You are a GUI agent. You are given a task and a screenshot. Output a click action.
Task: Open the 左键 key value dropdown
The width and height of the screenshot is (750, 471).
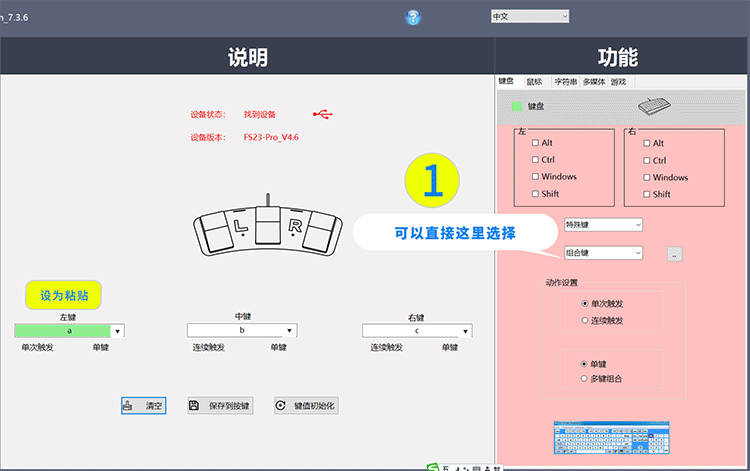(118, 330)
